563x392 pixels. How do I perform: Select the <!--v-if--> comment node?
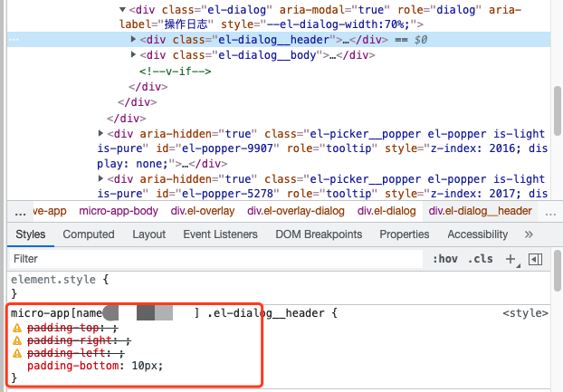click(176, 72)
